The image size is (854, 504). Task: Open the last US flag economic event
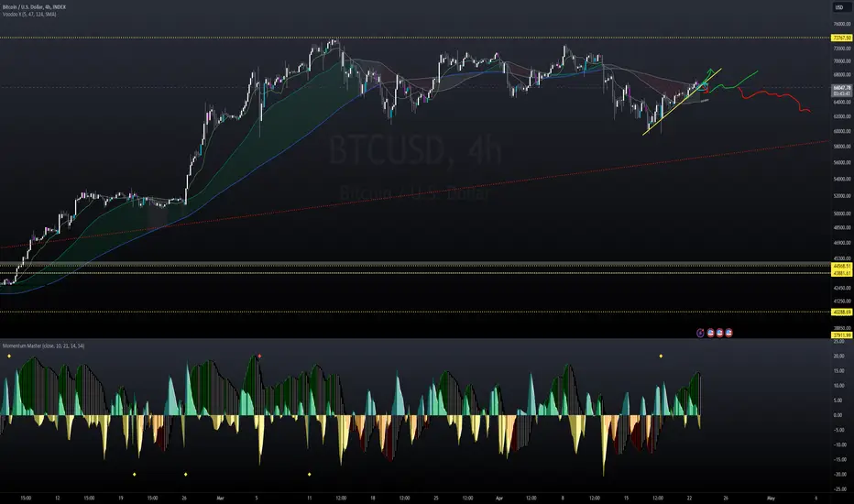(x=728, y=333)
